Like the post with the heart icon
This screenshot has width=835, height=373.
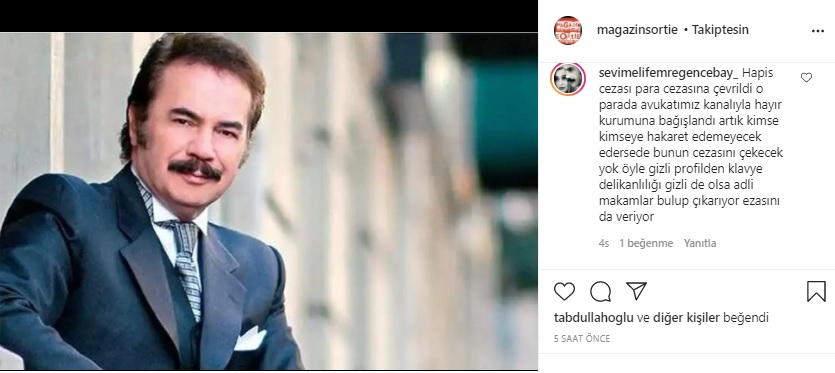tap(564, 291)
